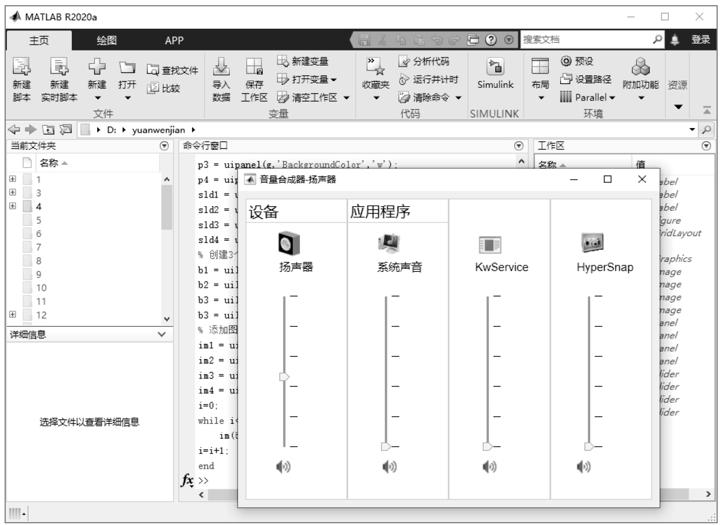This screenshot has height=525, width=720.
Task: Click Clear Commands (清除命令)
Action: click(429, 97)
